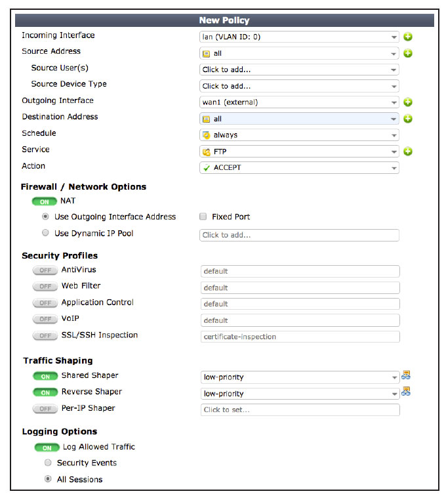Screen dimensions: 446x504
Task: Toggle NAT switch off
Action: click(x=45, y=201)
